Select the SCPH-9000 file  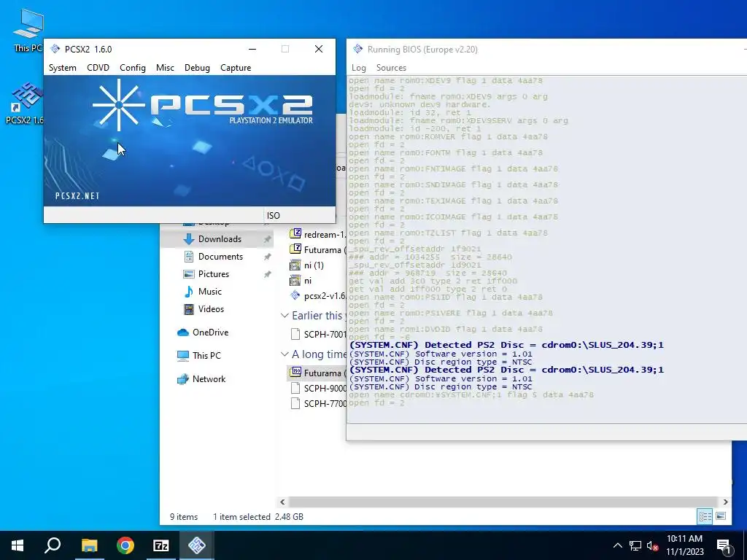(317, 388)
